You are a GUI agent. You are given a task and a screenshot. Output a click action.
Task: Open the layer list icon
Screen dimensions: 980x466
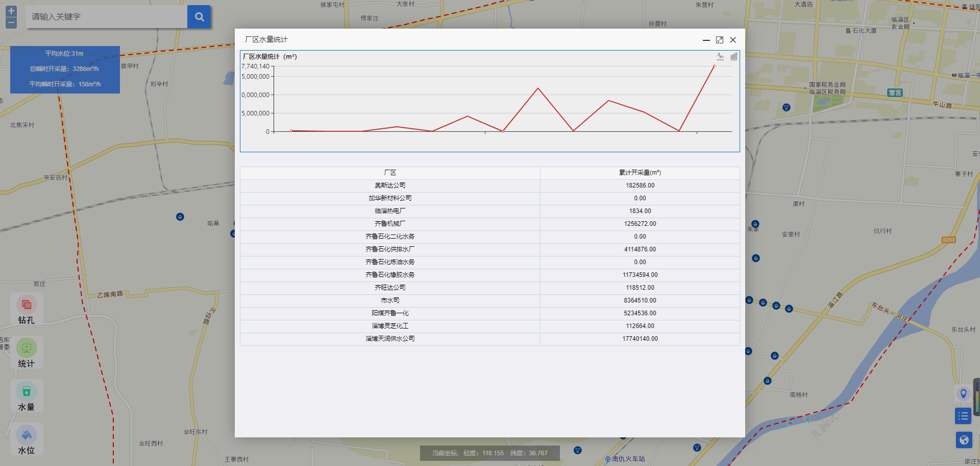click(963, 416)
